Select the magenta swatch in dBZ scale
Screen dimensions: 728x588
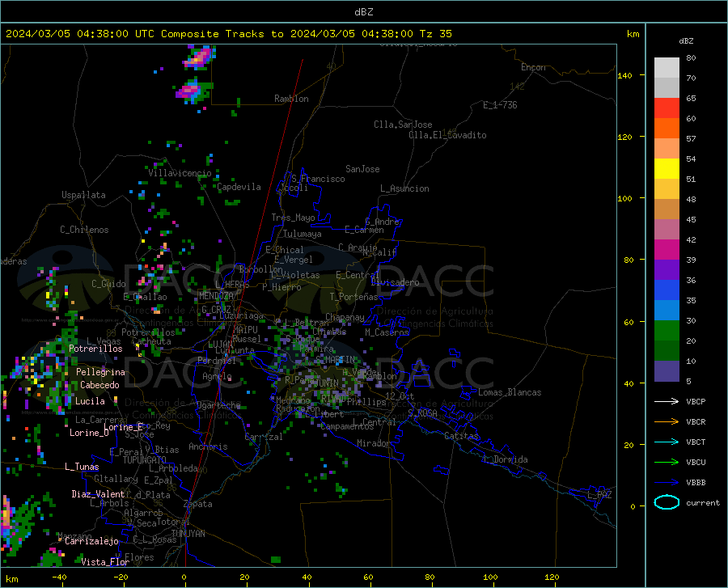tap(667, 250)
